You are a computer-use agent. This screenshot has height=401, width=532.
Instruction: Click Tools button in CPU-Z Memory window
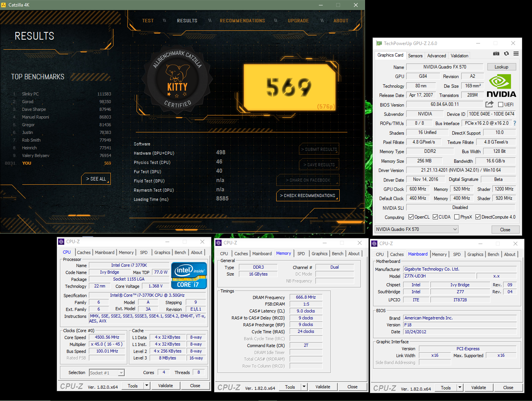pos(290,387)
